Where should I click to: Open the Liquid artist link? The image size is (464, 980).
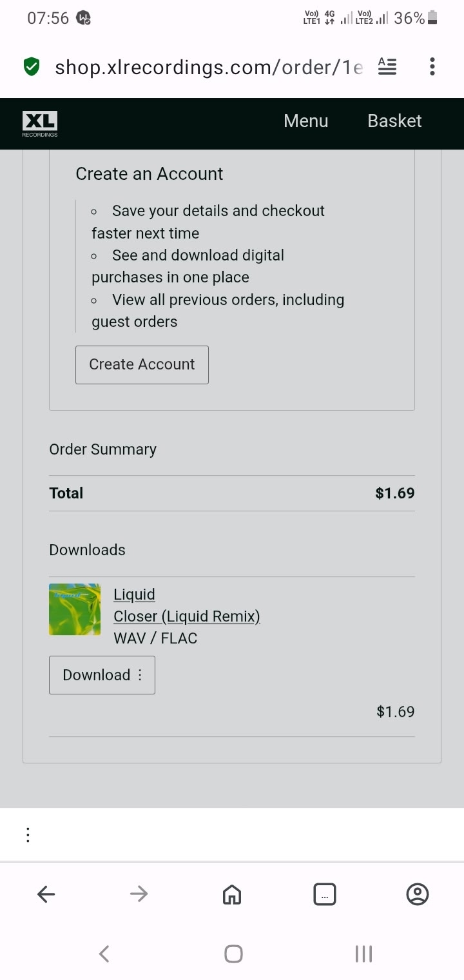[134, 594]
